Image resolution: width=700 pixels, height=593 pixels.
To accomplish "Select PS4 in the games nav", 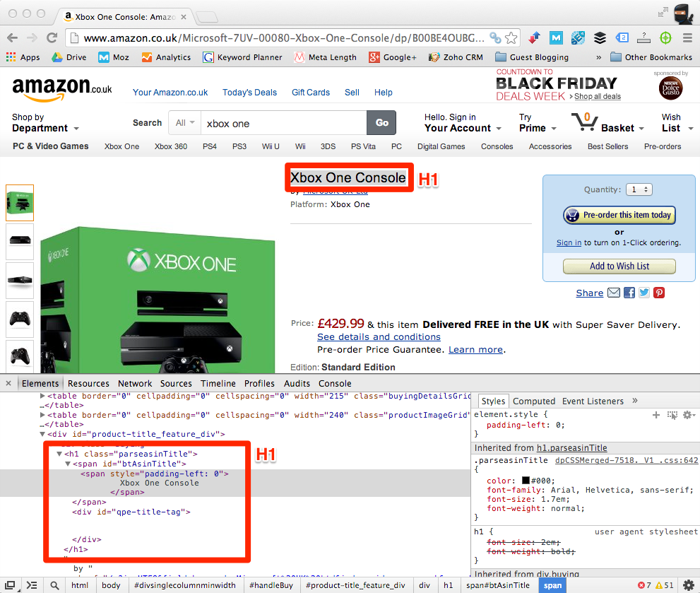I will tap(209, 146).
